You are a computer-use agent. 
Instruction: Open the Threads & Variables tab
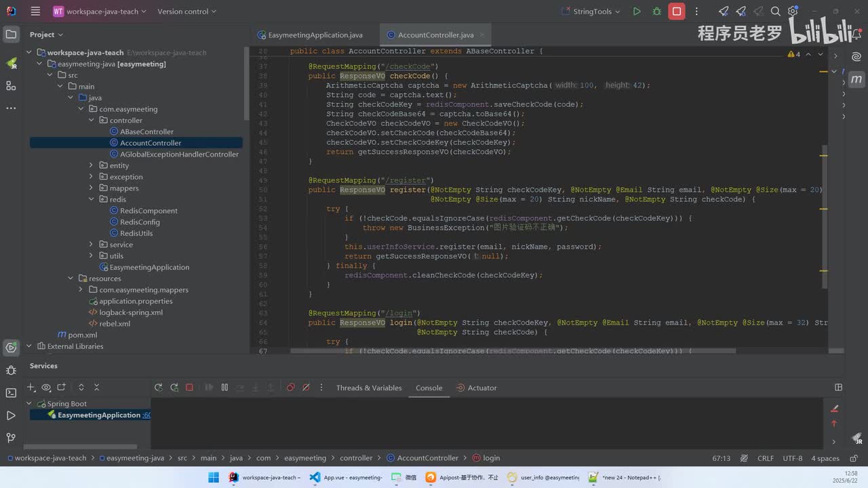click(369, 388)
